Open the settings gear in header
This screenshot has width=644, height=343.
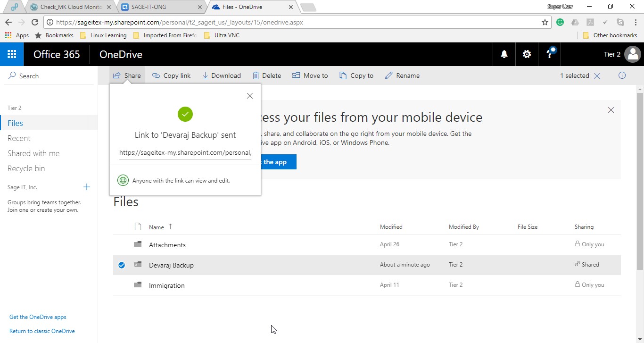(527, 54)
